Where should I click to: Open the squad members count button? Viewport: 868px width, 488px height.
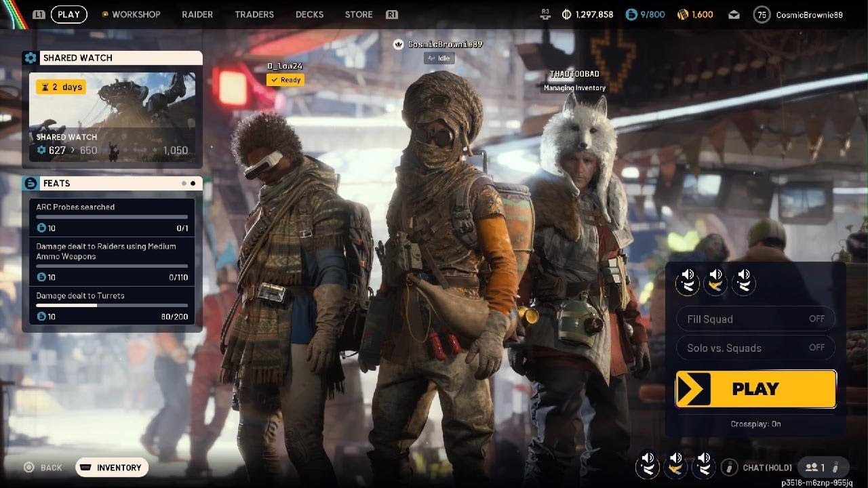tap(823, 467)
